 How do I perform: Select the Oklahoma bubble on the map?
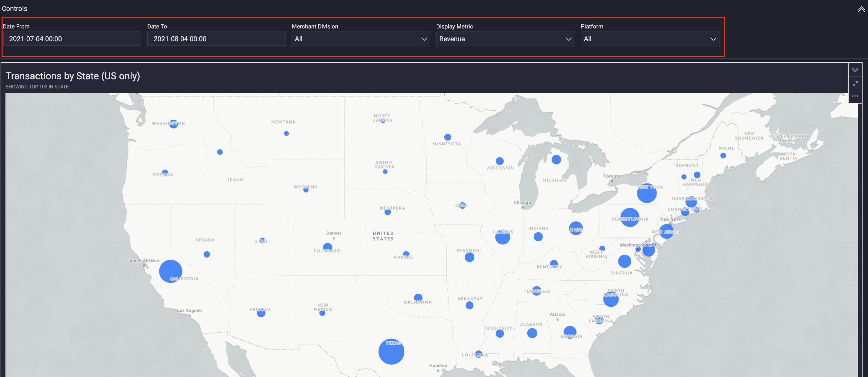click(x=418, y=298)
